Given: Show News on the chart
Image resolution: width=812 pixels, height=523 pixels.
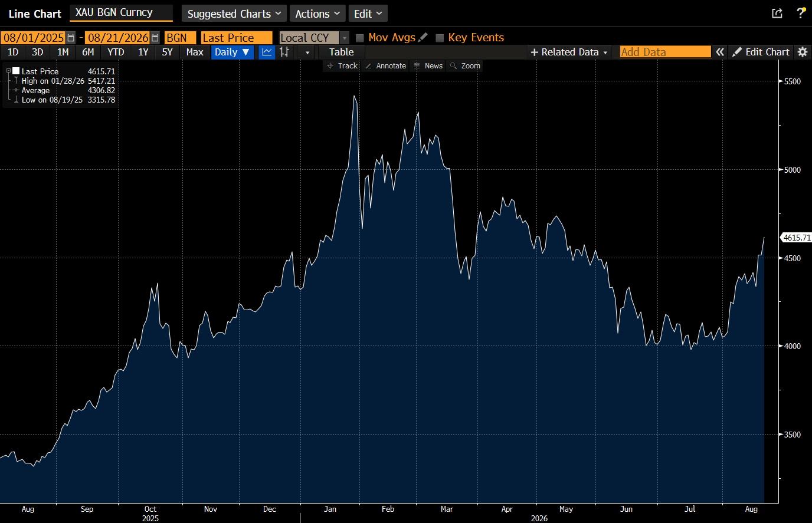Looking at the screenshot, I should [428, 66].
